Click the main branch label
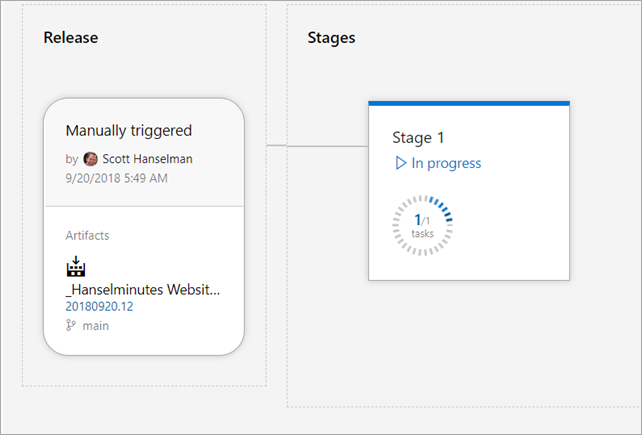 tap(96, 326)
